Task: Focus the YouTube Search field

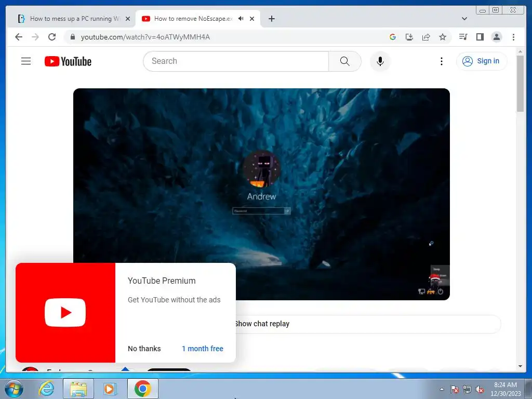Action: tap(236, 61)
